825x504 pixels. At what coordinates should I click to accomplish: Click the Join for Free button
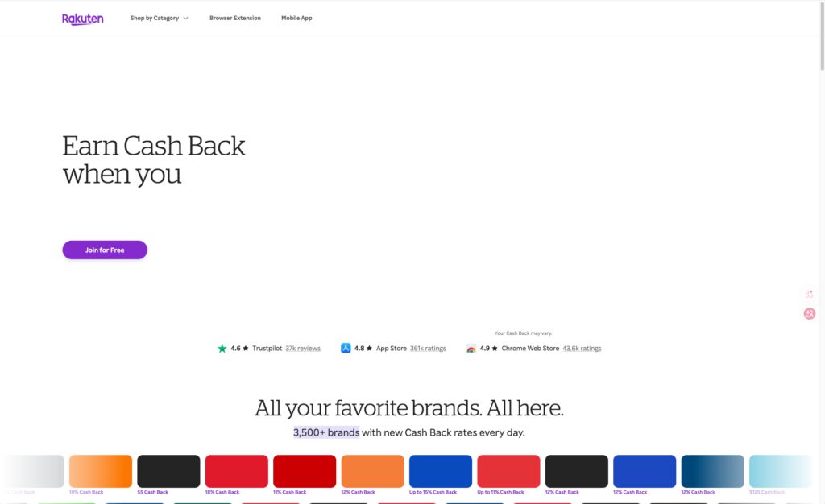[105, 250]
